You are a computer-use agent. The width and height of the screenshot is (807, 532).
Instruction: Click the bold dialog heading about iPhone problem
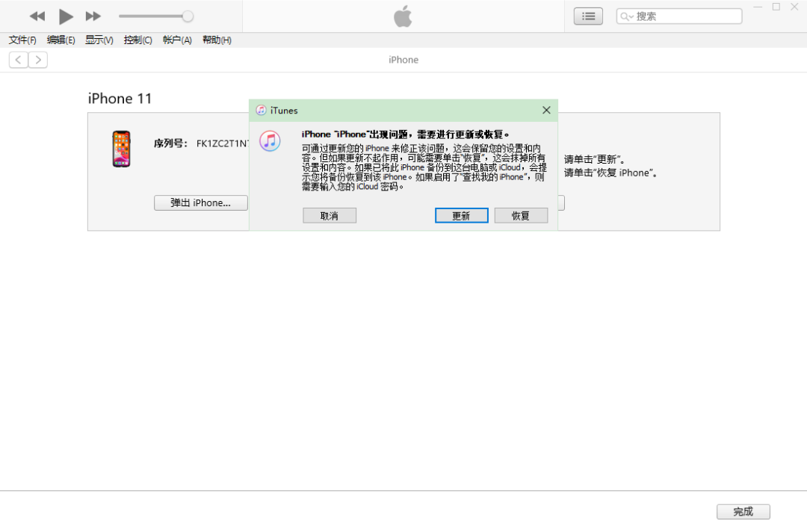pos(406,134)
